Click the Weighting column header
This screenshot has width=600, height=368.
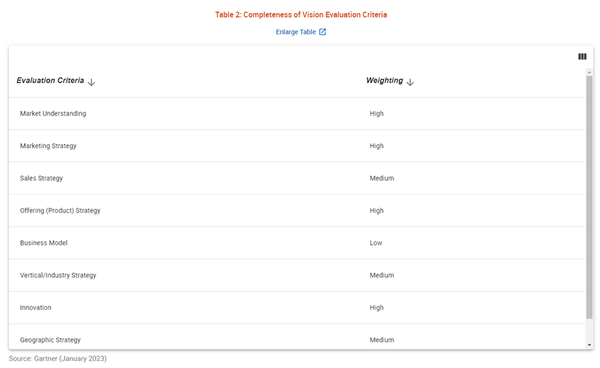coord(385,80)
